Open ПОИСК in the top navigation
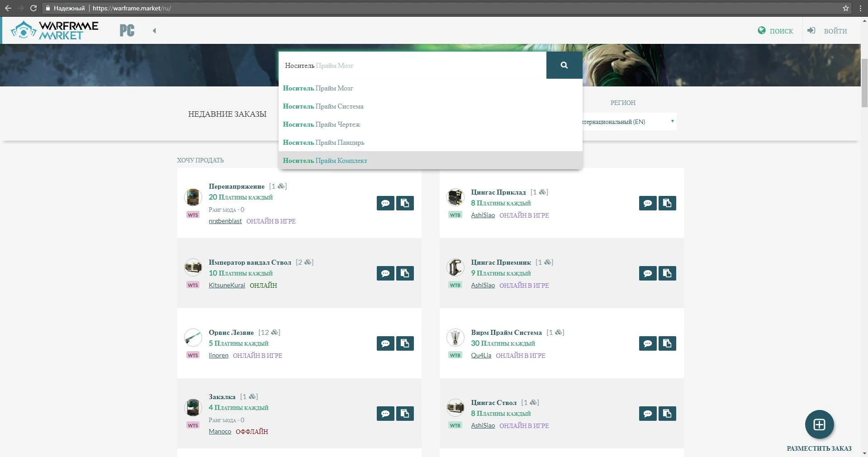Screen dimensions: 868x457 [x=776, y=31]
